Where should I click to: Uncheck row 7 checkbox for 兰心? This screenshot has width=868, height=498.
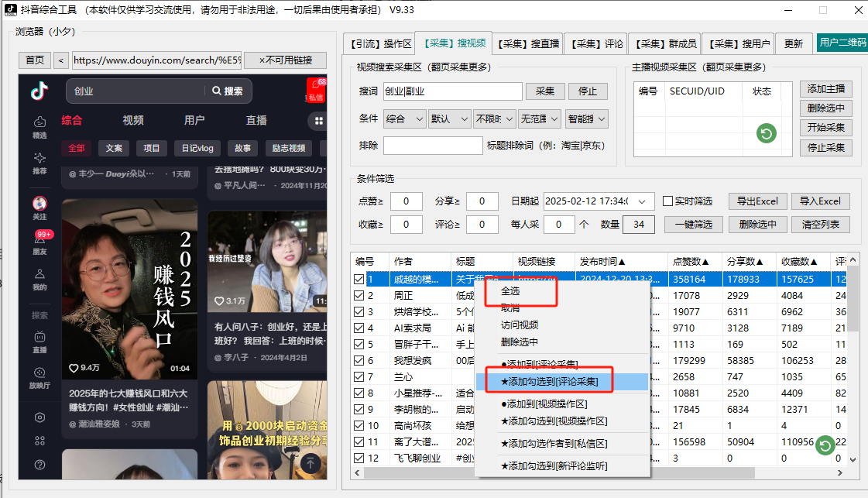(359, 377)
